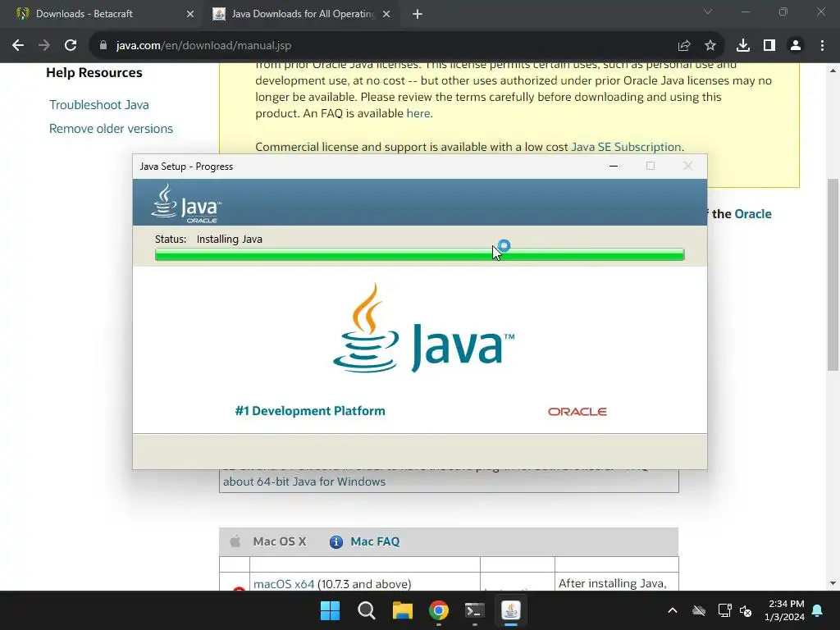Viewport: 840px width, 630px height.
Task: Click the Mac FAQ info icon
Action: tap(336, 542)
